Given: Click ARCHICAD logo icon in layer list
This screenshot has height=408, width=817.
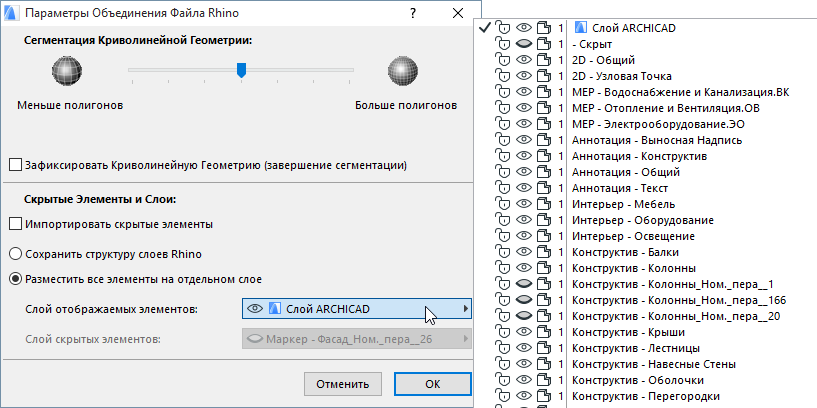Looking at the screenshot, I should click(581, 28).
